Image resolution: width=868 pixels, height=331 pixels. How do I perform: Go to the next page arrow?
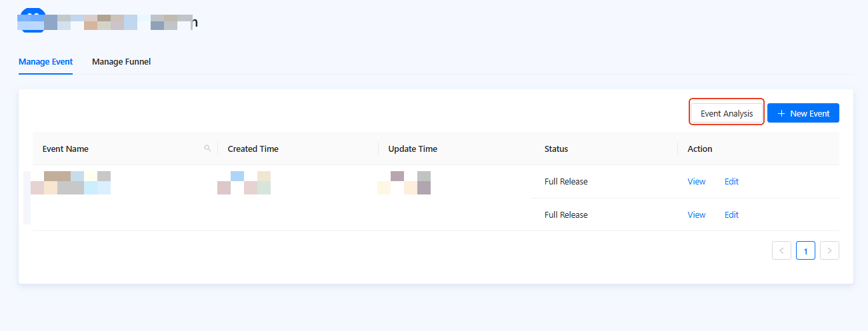(x=829, y=250)
